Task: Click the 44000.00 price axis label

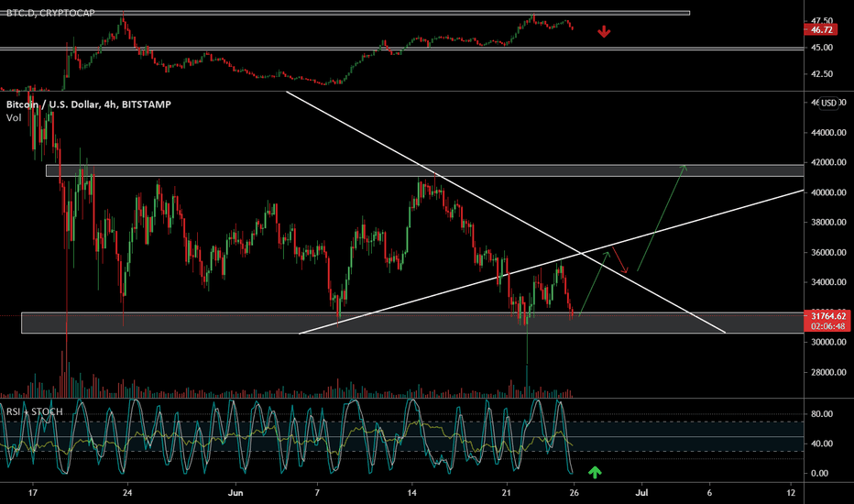Action: 828,132
